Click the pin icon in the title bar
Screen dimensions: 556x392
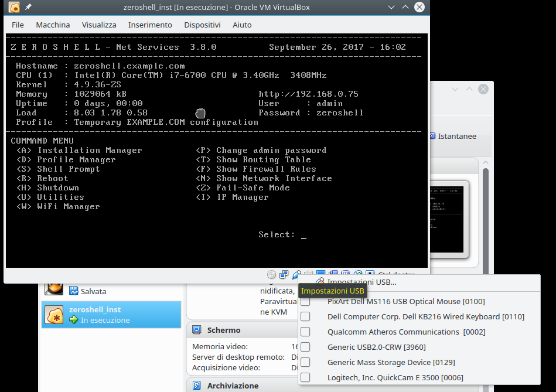(x=28, y=7)
